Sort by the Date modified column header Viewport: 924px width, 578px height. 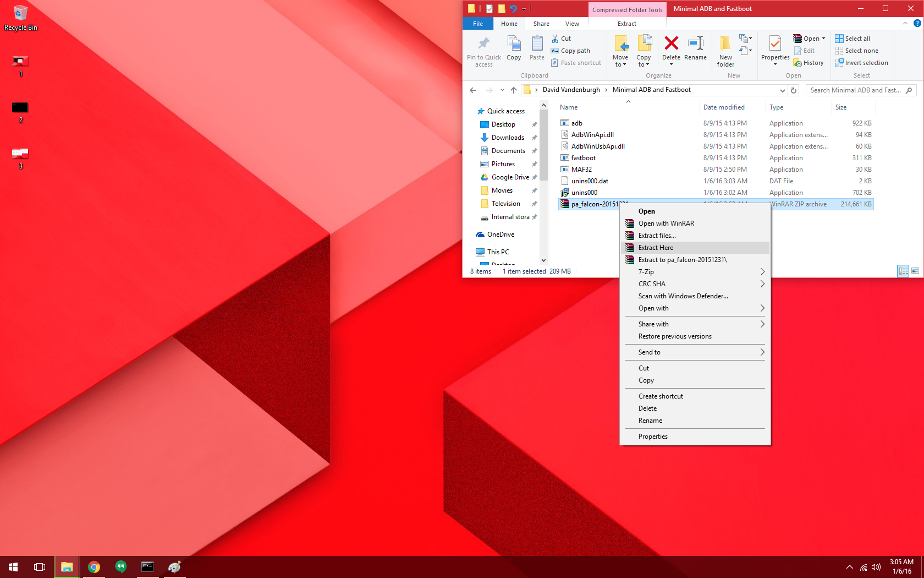point(724,107)
